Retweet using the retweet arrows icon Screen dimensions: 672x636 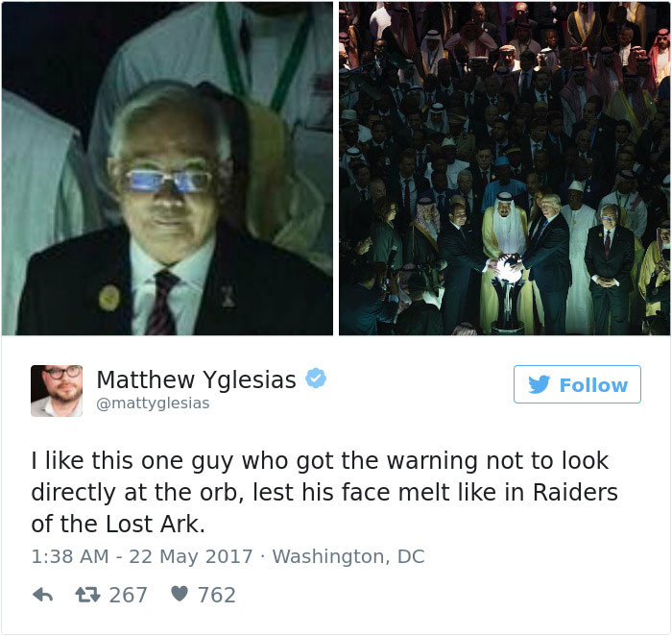[x=87, y=595]
